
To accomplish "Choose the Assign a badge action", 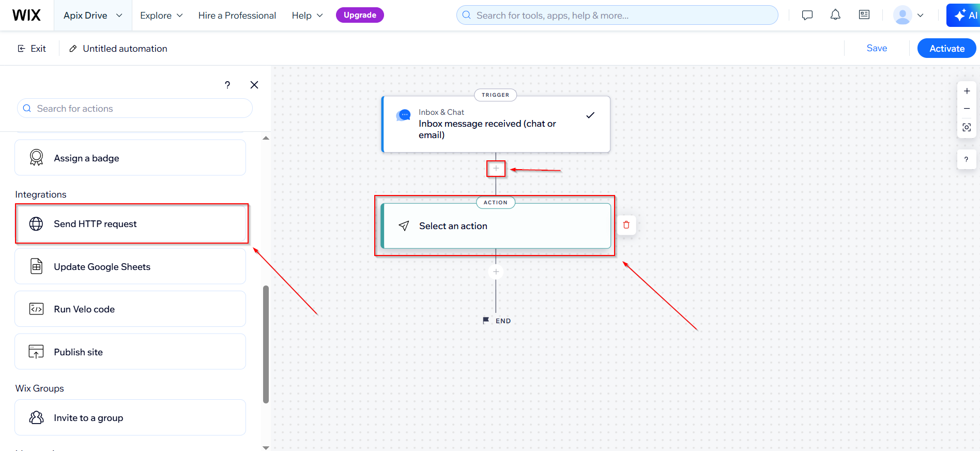I will coord(130,158).
